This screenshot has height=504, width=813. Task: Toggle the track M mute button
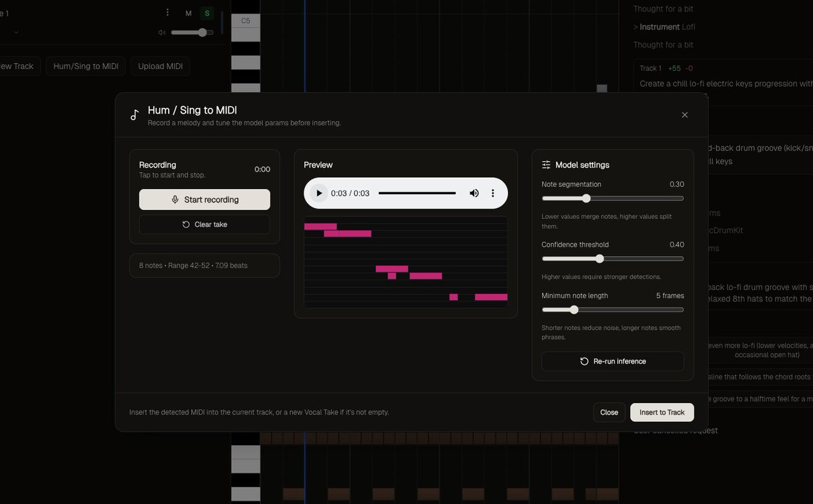tap(188, 13)
